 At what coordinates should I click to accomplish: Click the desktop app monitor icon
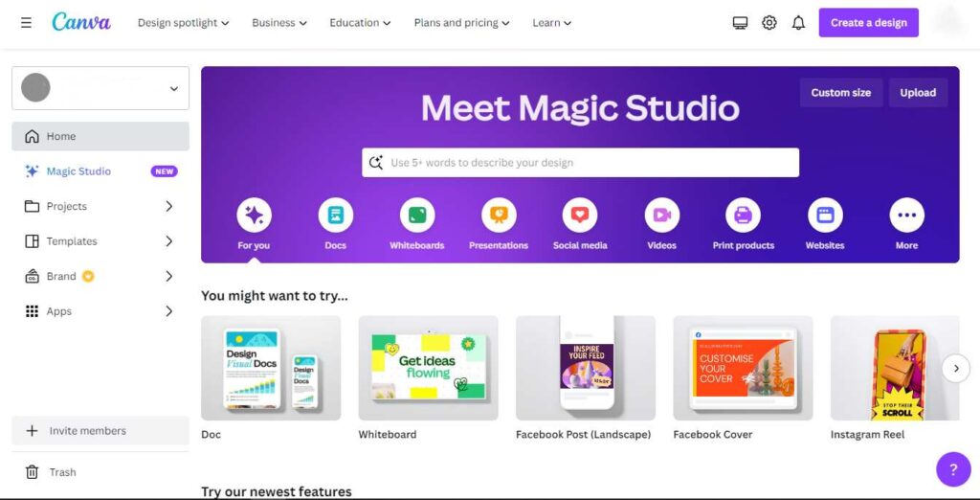pyautogui.click(x=740, y=23)
